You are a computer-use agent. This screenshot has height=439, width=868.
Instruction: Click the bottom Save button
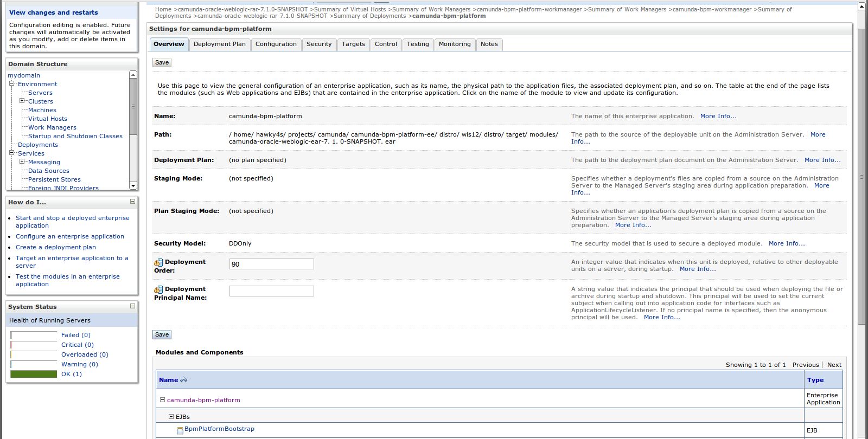tap(162, 335)
